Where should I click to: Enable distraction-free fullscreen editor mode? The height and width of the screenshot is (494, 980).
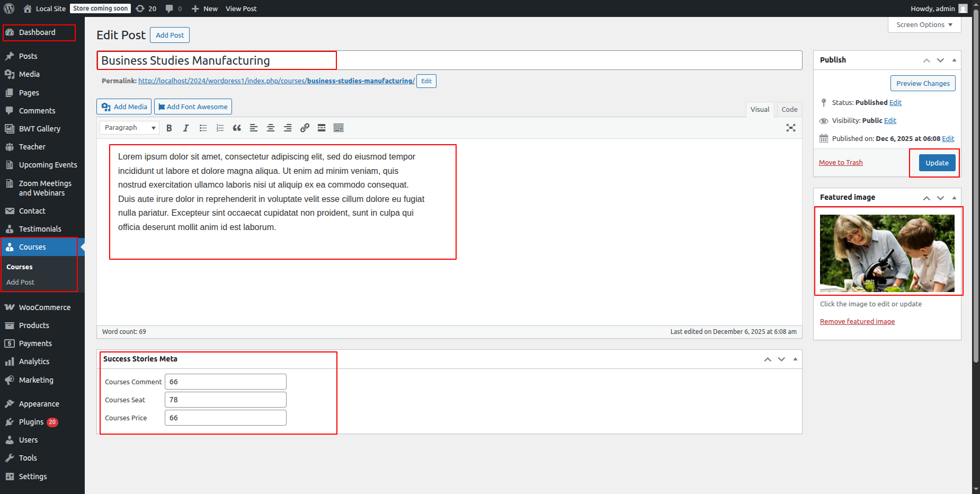791,128
